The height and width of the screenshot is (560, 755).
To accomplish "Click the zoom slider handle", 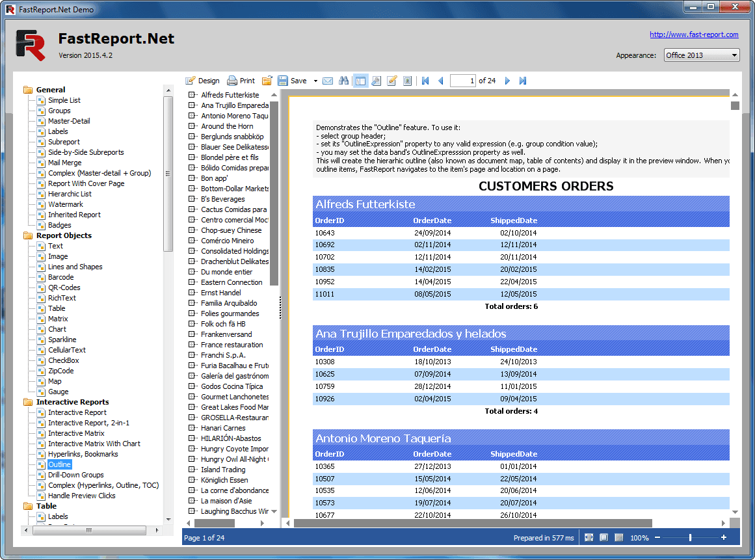I will 690,537.
